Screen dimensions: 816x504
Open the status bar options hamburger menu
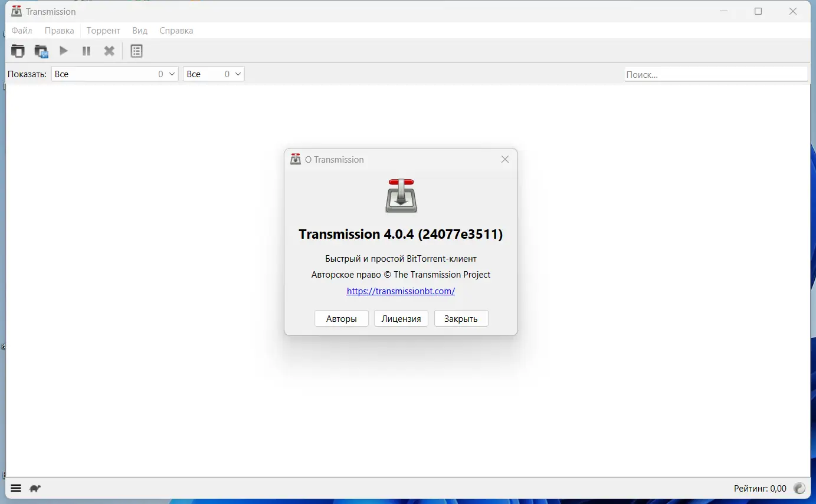pyautogui.click(x=16, y=488)
